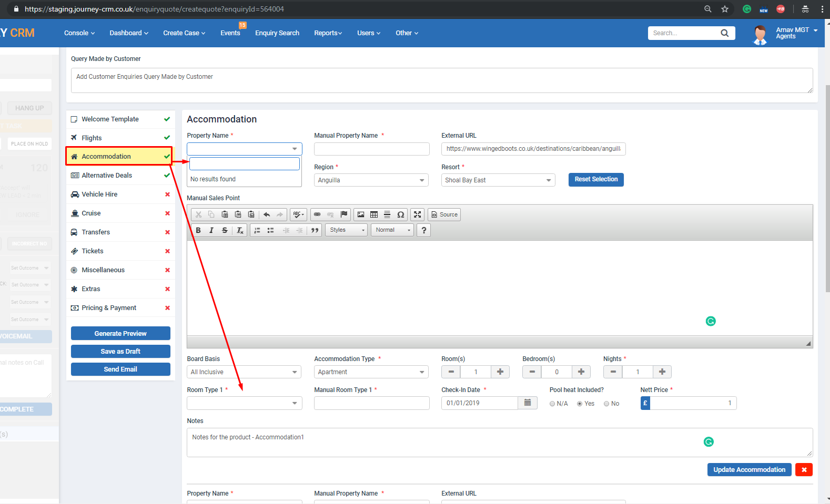
Task: Select No for Pool heat Included
Action: [606, 404]
